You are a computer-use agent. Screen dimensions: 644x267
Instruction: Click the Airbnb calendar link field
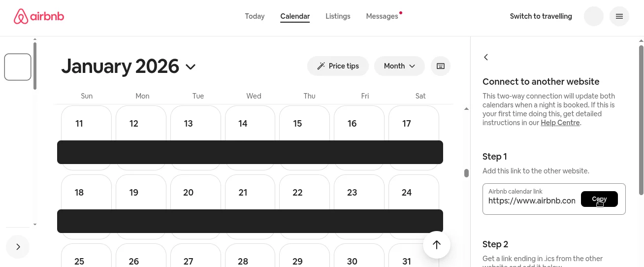coord(532,200)
